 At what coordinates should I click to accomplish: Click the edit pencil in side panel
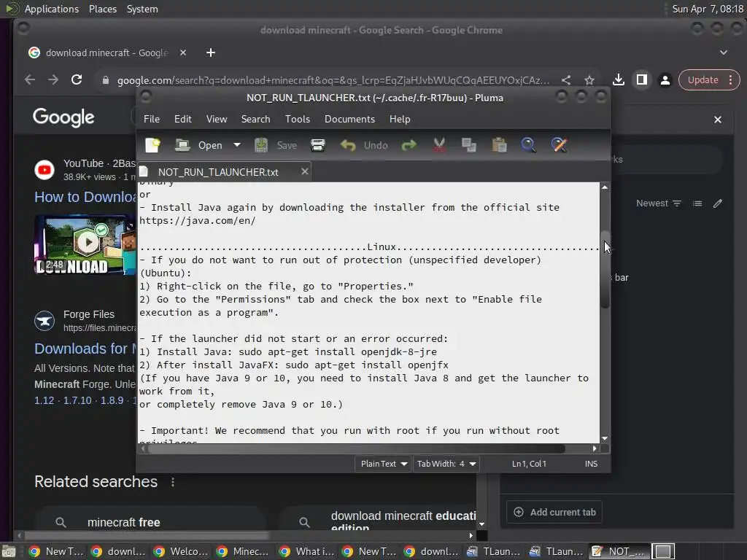tap(718, 203)
